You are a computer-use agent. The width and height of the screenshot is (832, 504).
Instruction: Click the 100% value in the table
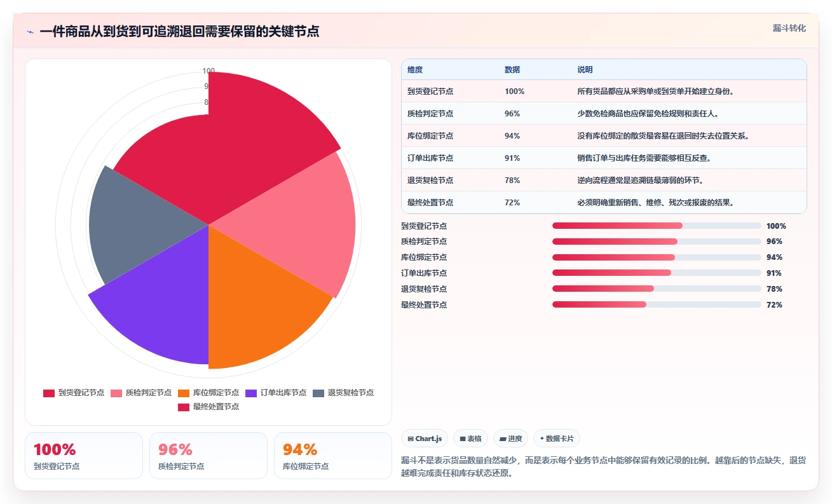(514, 92)
